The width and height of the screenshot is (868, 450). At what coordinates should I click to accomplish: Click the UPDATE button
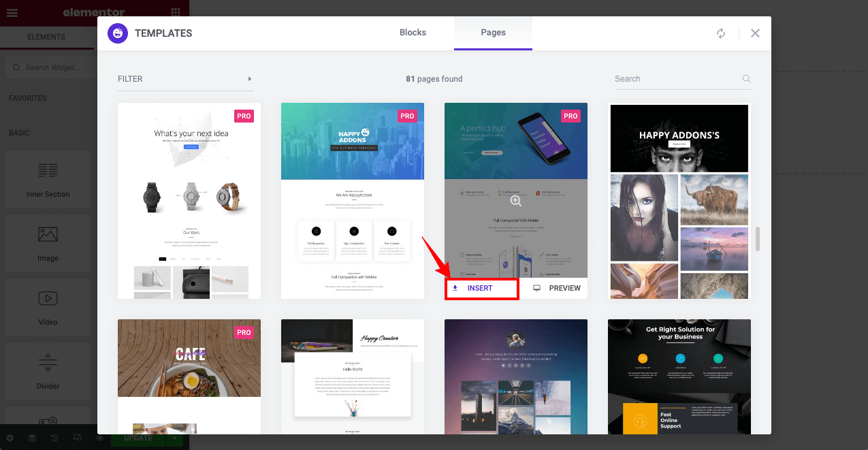click(138, 438)
